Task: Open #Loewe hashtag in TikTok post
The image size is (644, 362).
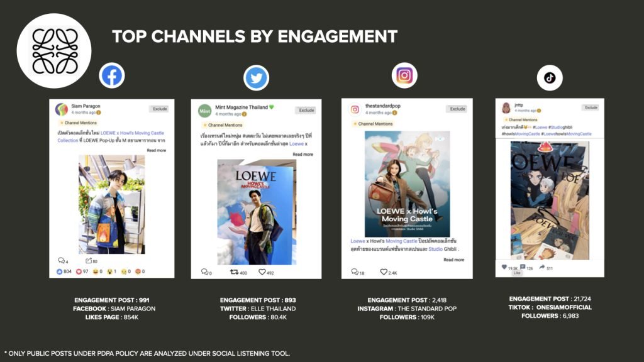Action: click(540, 127)
